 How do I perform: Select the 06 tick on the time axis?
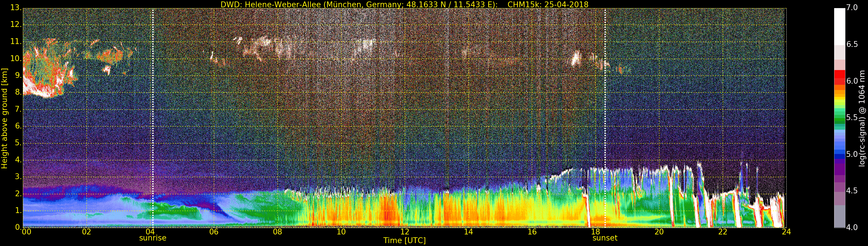point(214,232)
